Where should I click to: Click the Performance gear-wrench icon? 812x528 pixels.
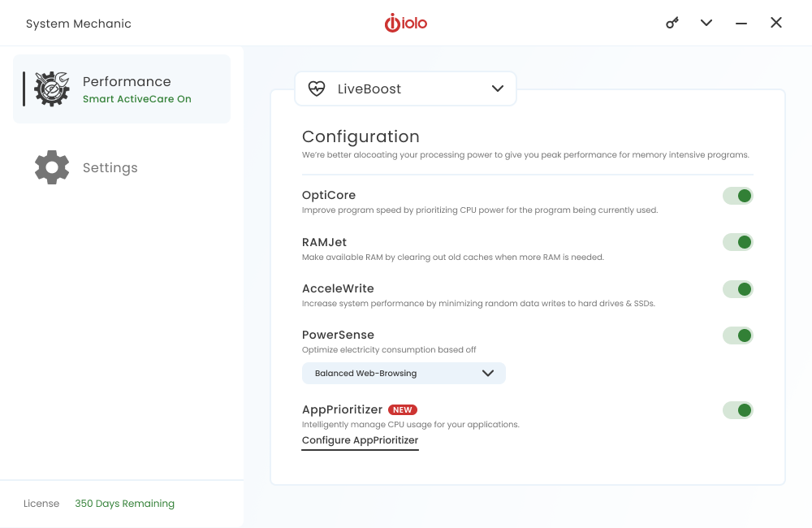tap(52, 89)
